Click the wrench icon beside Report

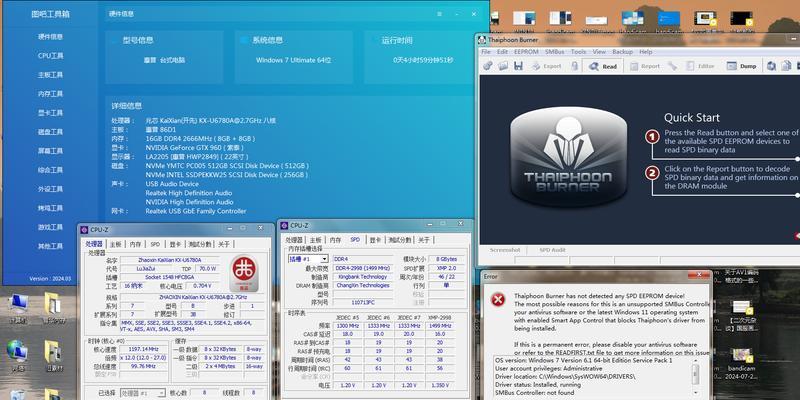point(672,66)
